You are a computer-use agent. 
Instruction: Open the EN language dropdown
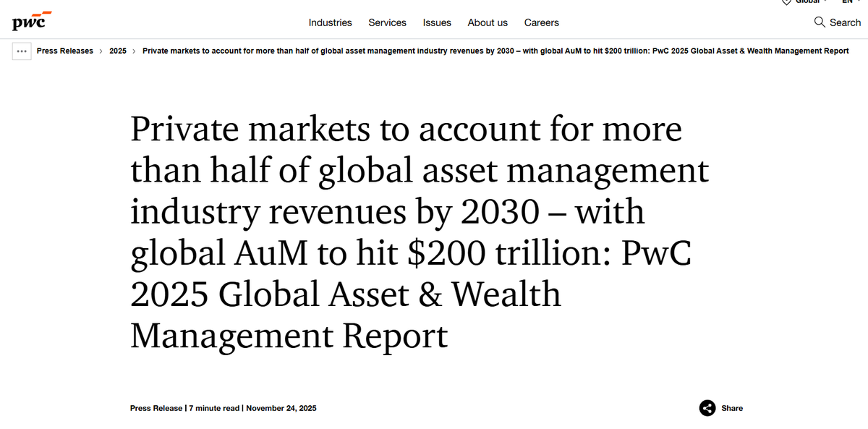point(851,2)
